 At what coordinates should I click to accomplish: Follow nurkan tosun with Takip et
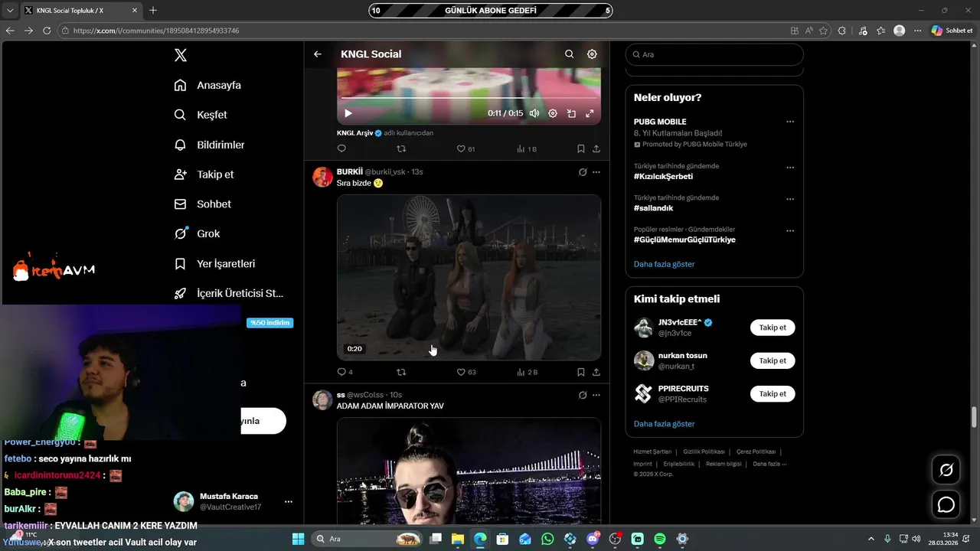(x=773, y=360)
